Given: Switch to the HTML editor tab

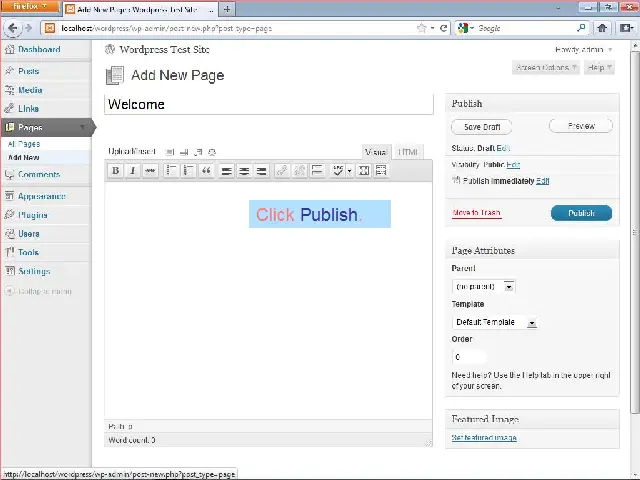Looking at the screenshot, I should coord(408,152).
